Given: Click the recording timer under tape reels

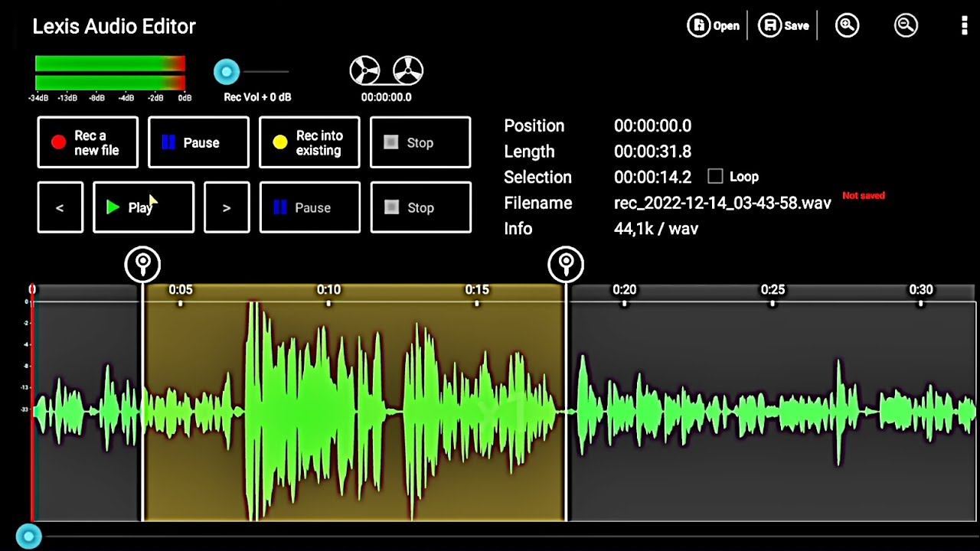Looking at the screenshot, I should [387, 97].
